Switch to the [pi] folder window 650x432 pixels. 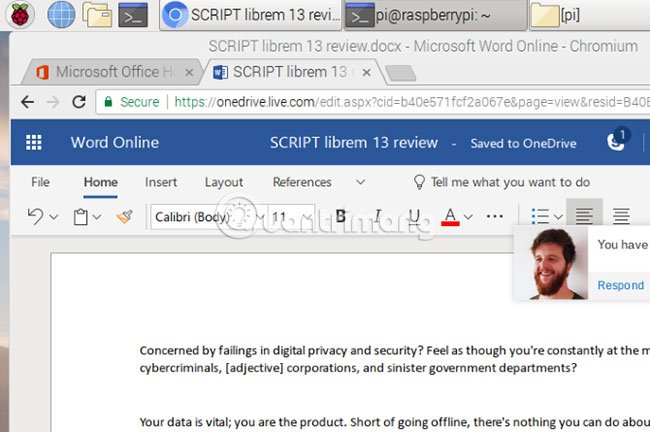[589, 16]
